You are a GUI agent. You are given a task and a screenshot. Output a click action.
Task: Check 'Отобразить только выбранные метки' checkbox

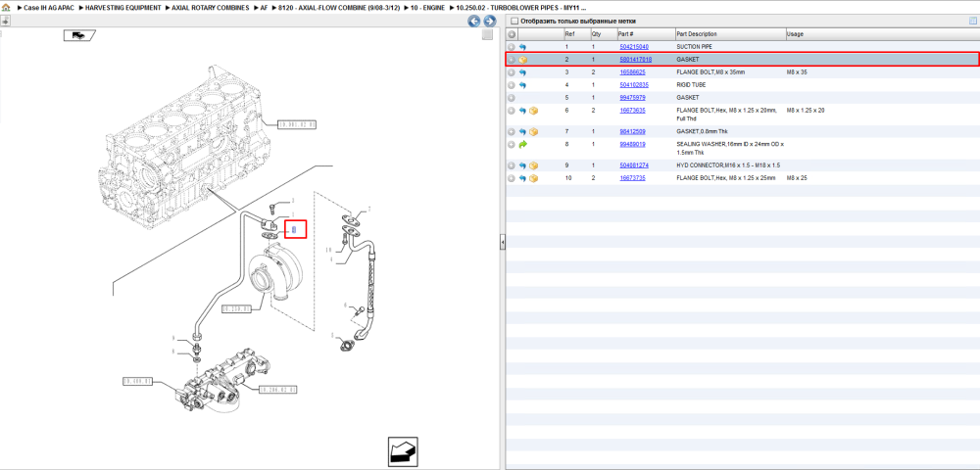[514, 22]
